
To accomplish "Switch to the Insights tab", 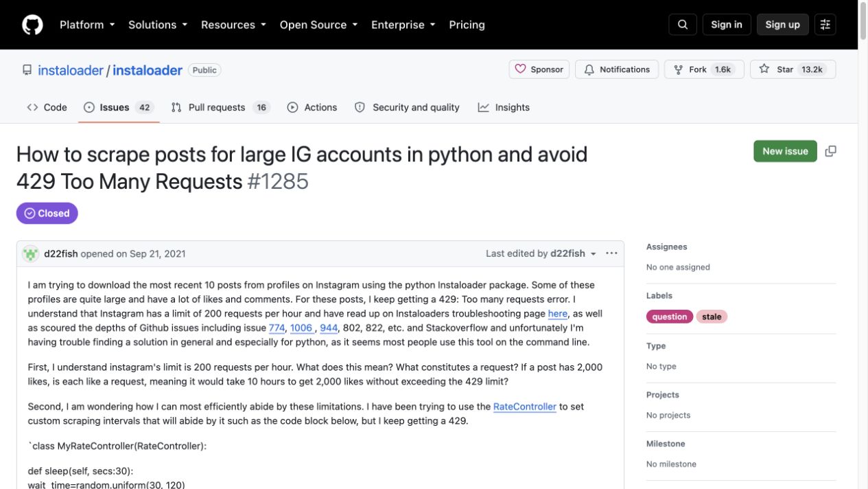I will point(504,107).
